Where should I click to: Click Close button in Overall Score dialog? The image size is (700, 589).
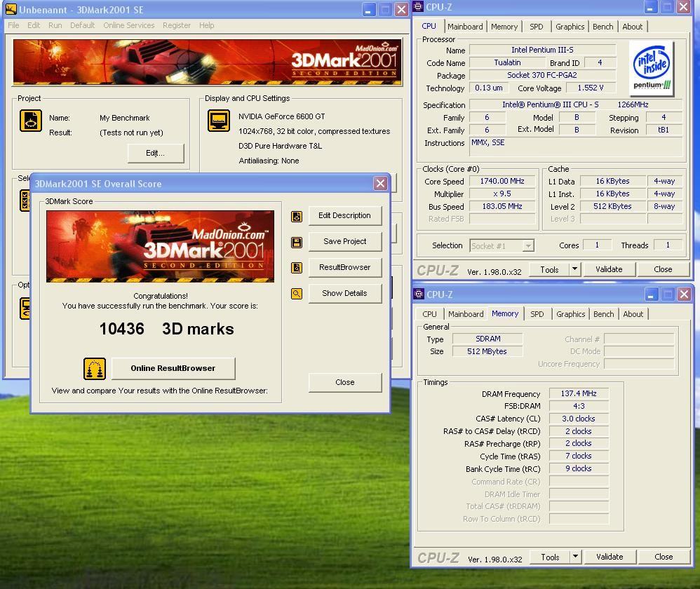(345, 382)
